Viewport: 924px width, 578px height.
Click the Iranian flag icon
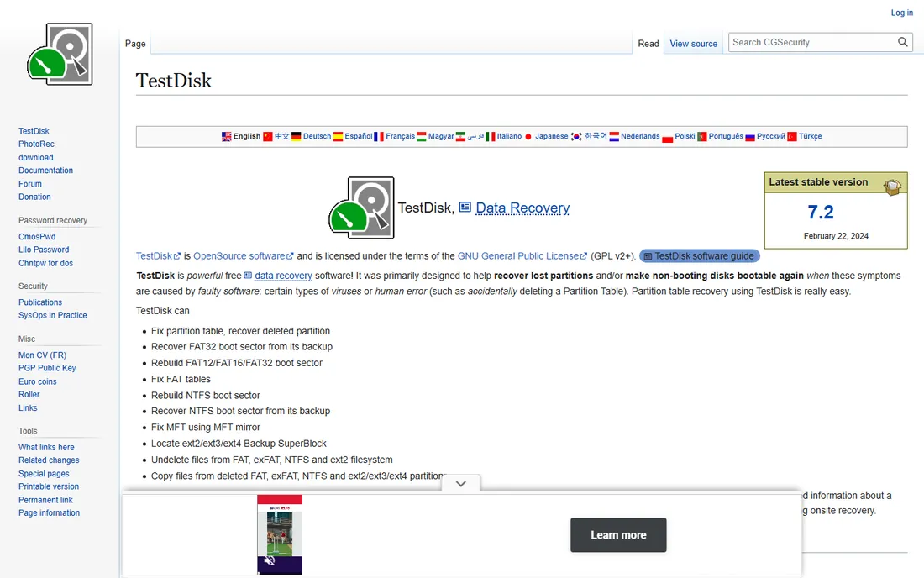point(461,137)
